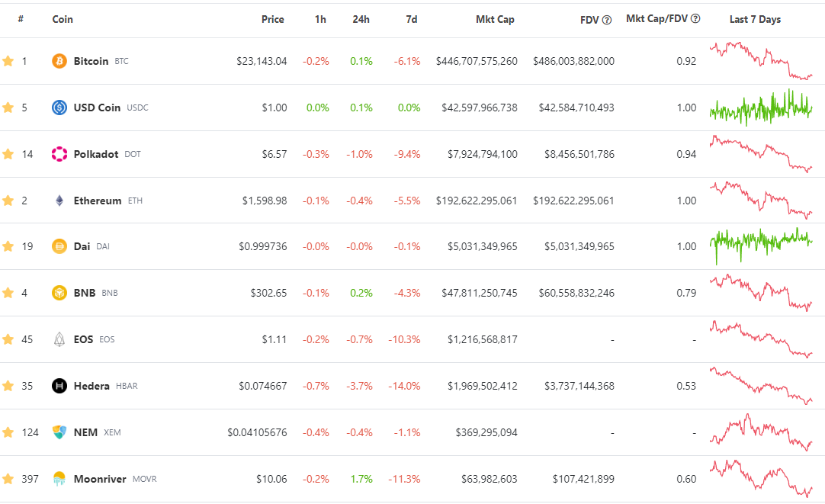Click Ethereum price $1,598.98
This screenshot has width=825, height=504.
(x=265, y=201)
